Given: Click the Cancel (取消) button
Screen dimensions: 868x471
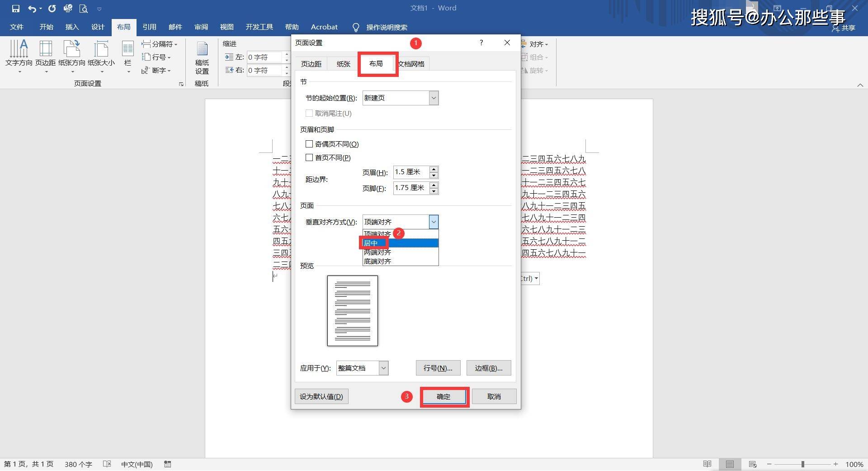Looking at the screenshot, I should point(494,396).
